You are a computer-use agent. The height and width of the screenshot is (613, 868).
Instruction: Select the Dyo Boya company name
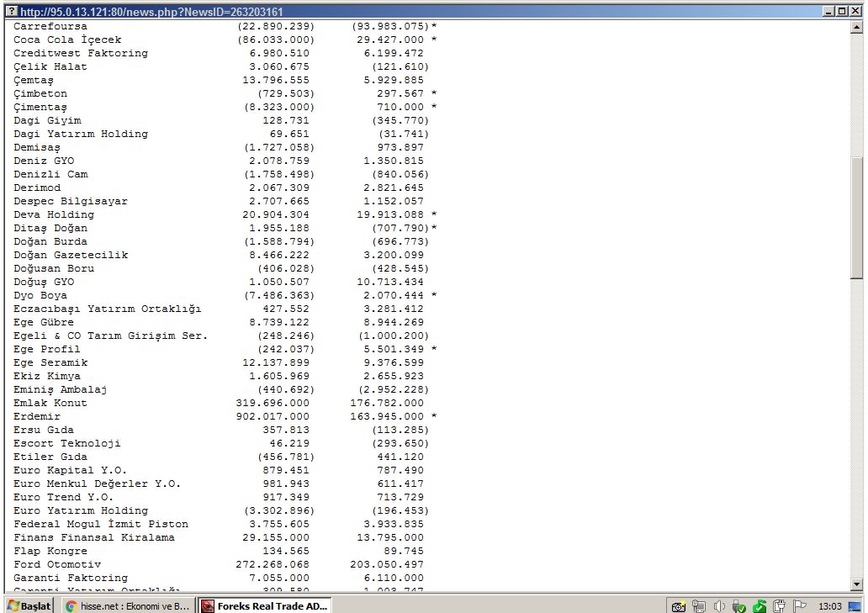40,295
